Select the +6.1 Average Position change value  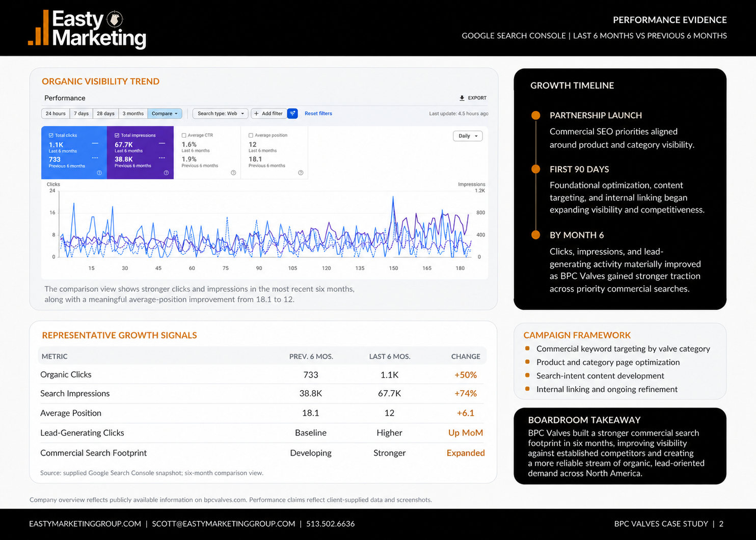click(x=466, y=413)
